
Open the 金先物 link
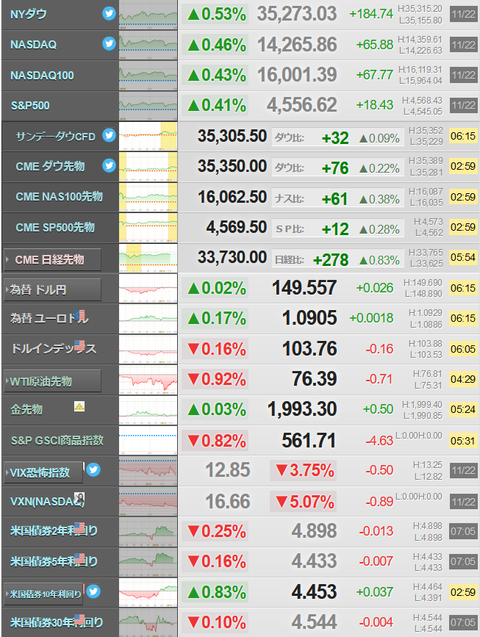(26, 410)
